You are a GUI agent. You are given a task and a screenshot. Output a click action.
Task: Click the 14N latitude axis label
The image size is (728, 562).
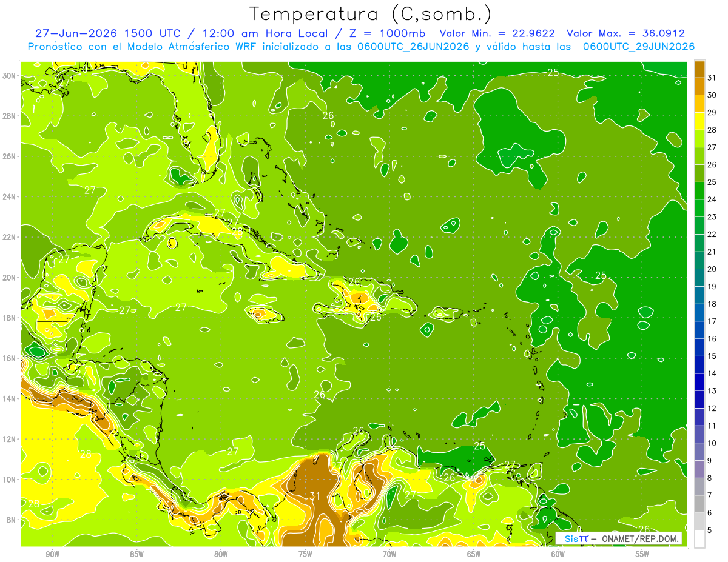tap(9, 399)
